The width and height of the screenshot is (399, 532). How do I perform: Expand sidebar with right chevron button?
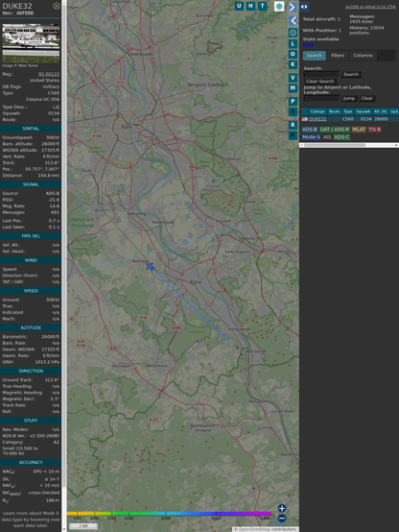tap(293, 7)
